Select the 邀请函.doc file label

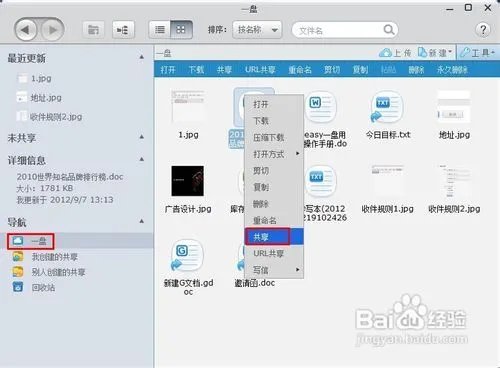click(255, 283)
